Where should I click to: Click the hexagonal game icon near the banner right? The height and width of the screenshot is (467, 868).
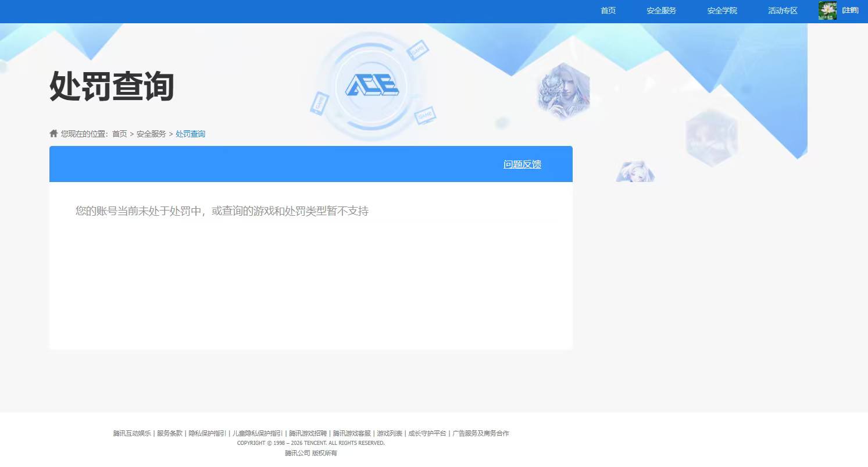712,138
